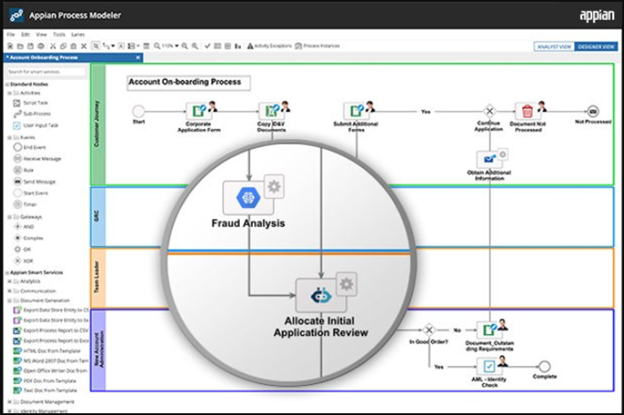Select Open Office Writer Doc service
The width and height of the screenshot is (624, 415).
[x=50, y=370]
